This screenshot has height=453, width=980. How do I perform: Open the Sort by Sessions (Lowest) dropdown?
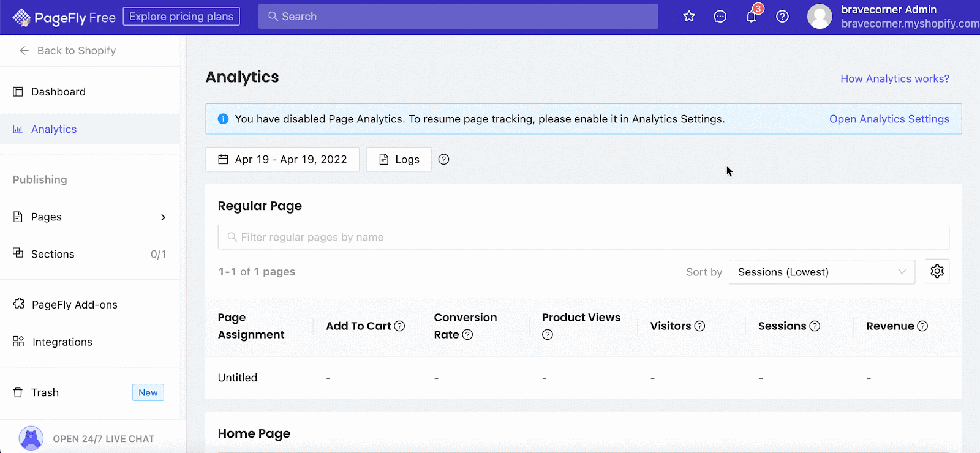pyautogui.click(x=821, y=272)
